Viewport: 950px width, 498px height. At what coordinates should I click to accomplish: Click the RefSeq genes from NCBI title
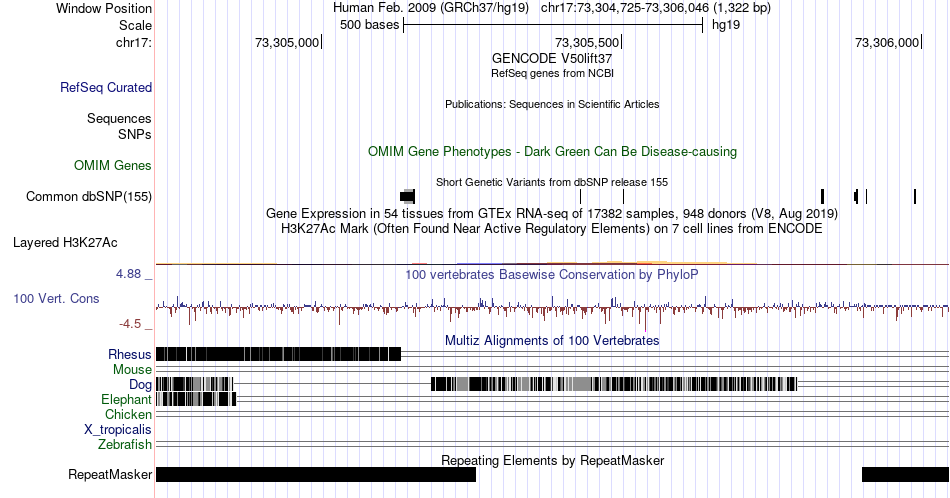552,73
